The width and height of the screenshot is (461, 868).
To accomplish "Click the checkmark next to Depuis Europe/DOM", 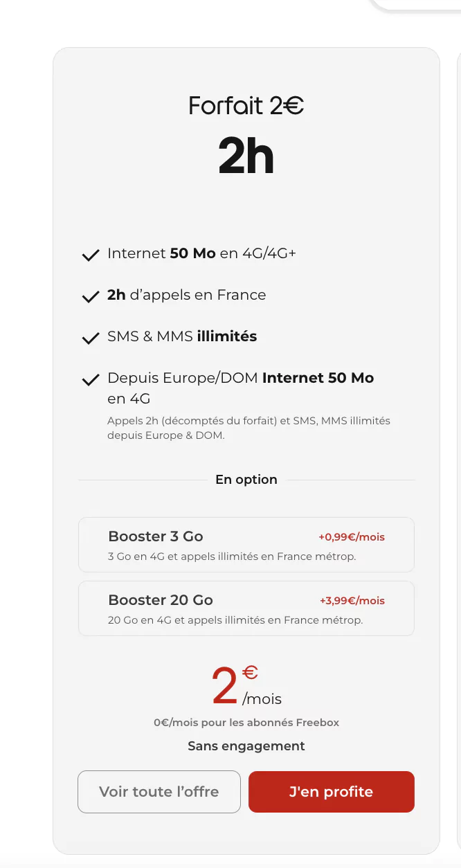I will point(90,380).
